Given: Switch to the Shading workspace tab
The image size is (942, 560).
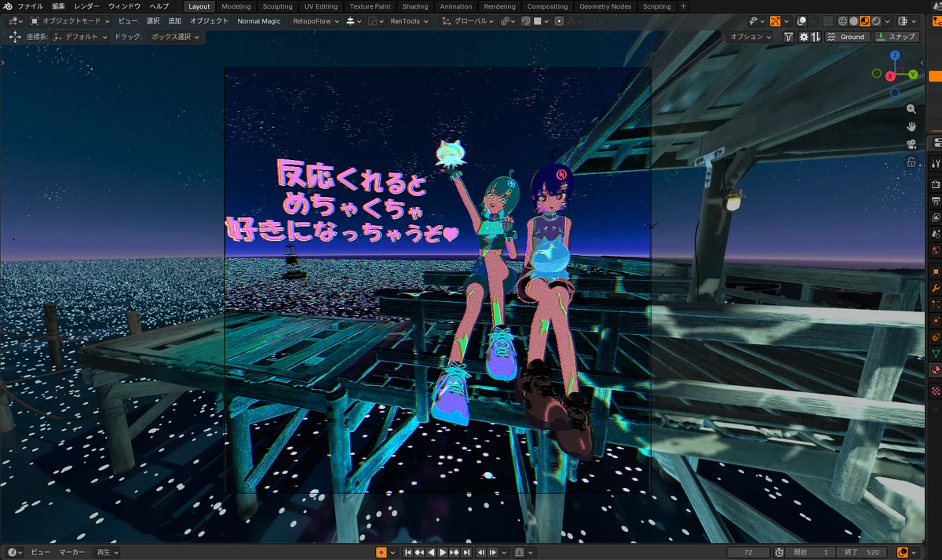Looking at the screenshot, I should (415, 6).
